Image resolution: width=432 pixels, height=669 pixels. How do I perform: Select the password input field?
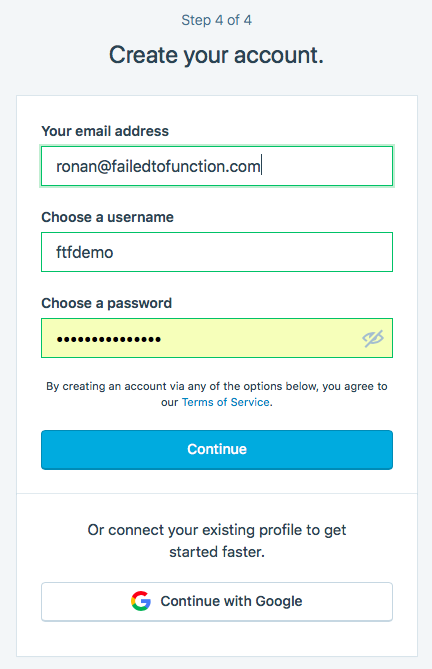pyautogui.click(x=217, y=338)
